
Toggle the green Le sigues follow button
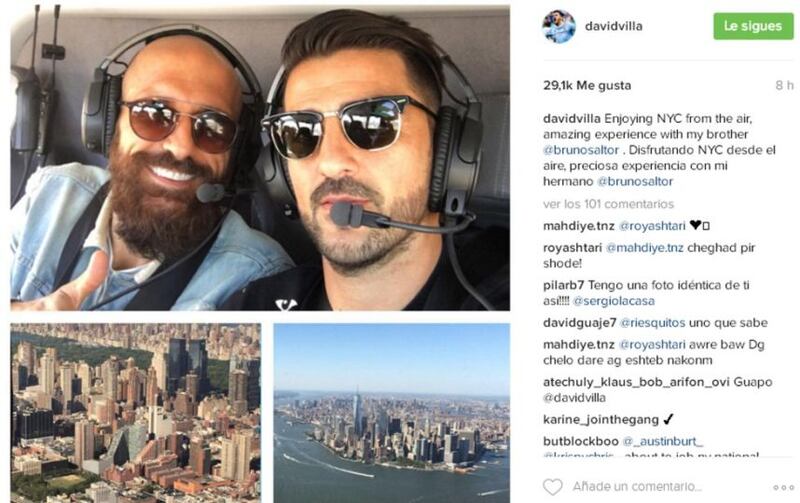tap(753, 26)
